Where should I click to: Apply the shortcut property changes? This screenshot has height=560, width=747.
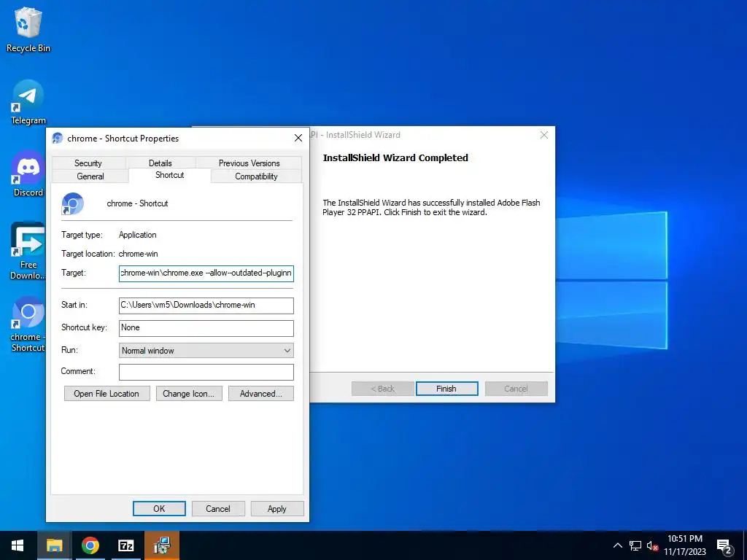276,508
